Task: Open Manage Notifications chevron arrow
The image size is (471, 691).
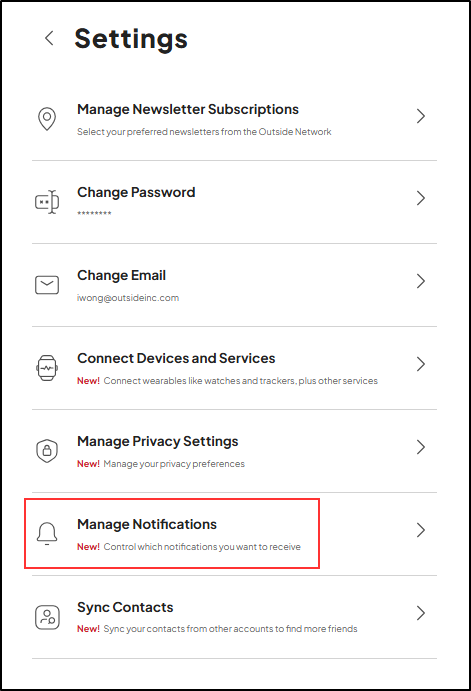Action: [421, 530]
